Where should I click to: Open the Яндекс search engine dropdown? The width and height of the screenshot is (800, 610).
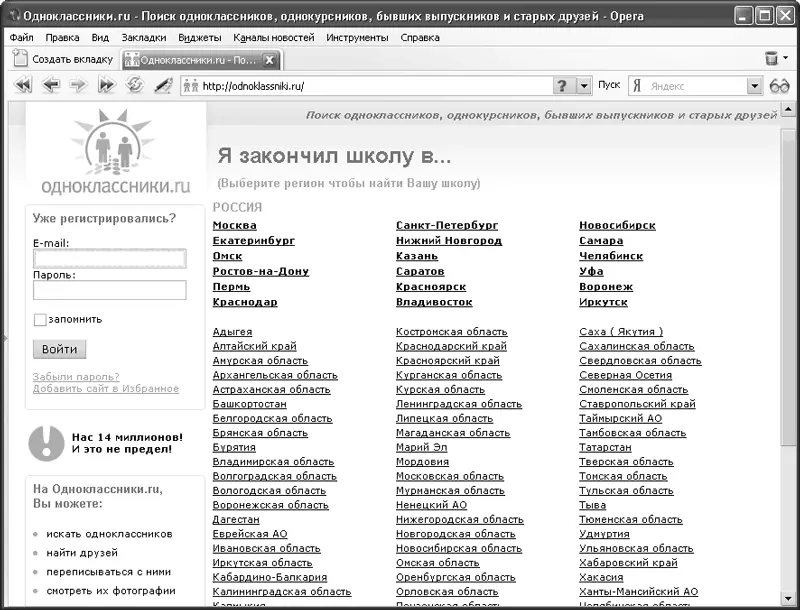coord(755,86)
